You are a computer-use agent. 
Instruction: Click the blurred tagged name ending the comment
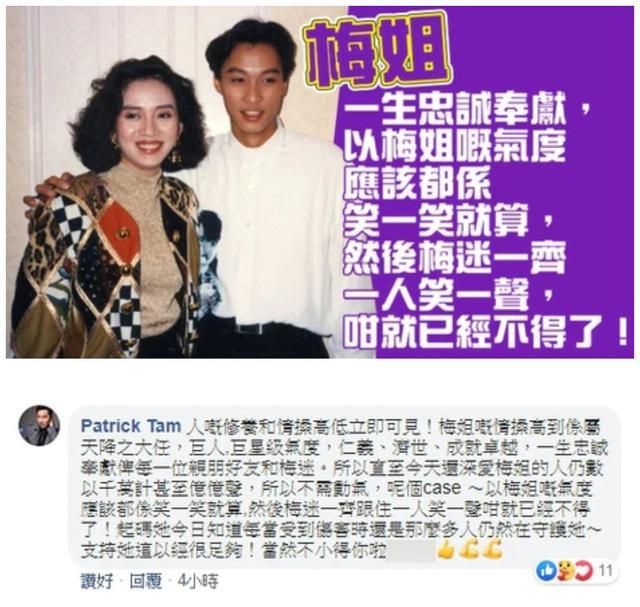pyautogui.click(x=410, y=551)
